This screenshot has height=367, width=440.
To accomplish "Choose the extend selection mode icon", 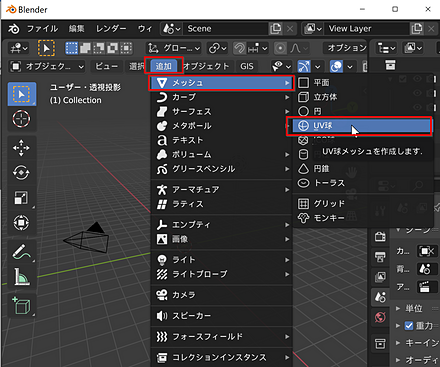I will [x=85, y=48].
